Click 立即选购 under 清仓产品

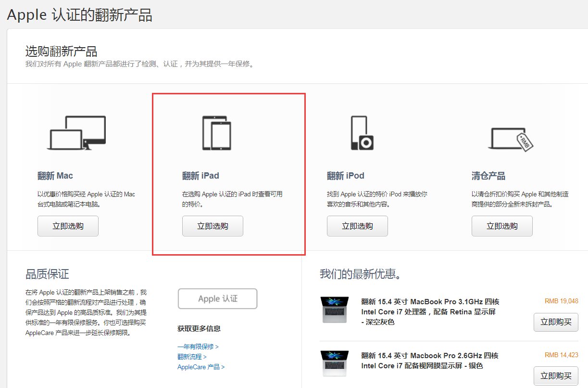pyautogui.click(x=502, y=226)
